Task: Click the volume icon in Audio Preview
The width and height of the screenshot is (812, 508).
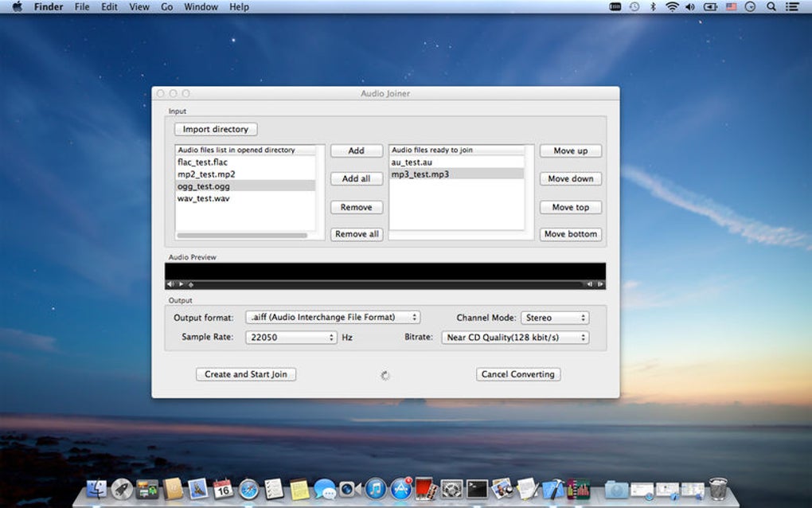Action: 170,284
